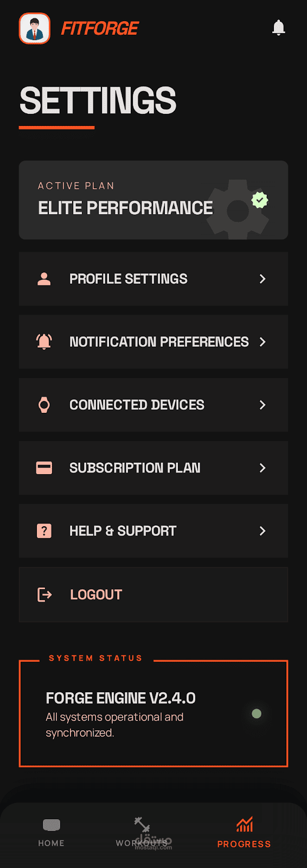Tap the question mark Help icon
This screenshot has height=868, width=307.
point(44,531)
